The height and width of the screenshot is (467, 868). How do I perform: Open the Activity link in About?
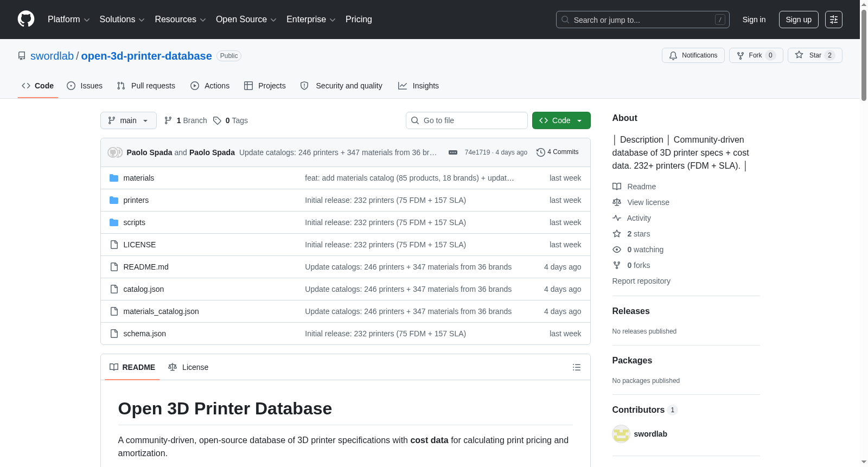click(631, 218)
